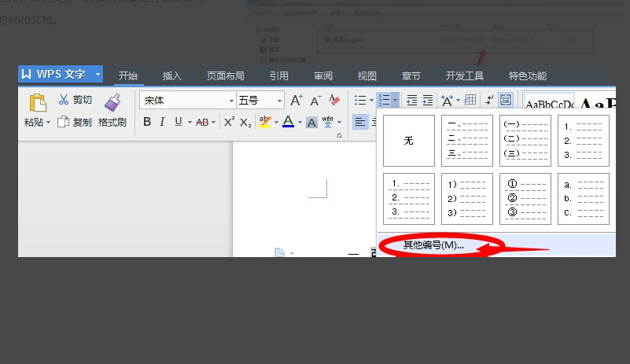Viewport: 630px width, 364px height.
Task: Click the WPS Writer logo icon
Action: [26, 74]
